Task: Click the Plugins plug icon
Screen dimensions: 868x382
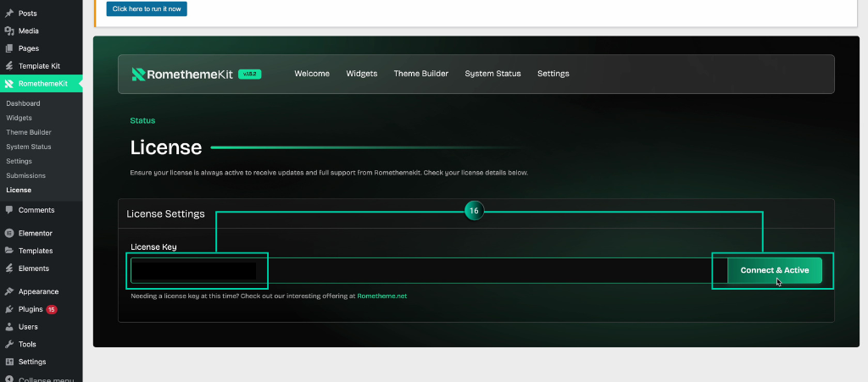Action: click(8, 309)
